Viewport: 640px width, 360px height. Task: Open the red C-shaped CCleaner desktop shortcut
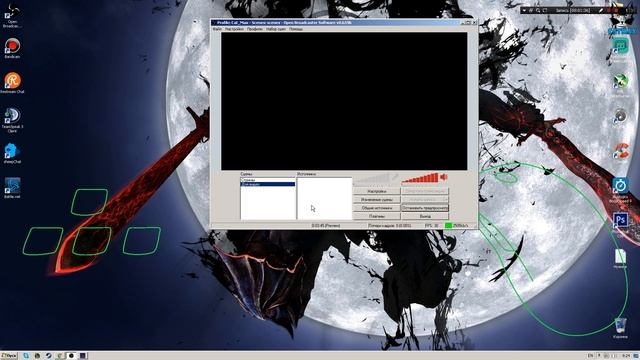click(620, 151)
